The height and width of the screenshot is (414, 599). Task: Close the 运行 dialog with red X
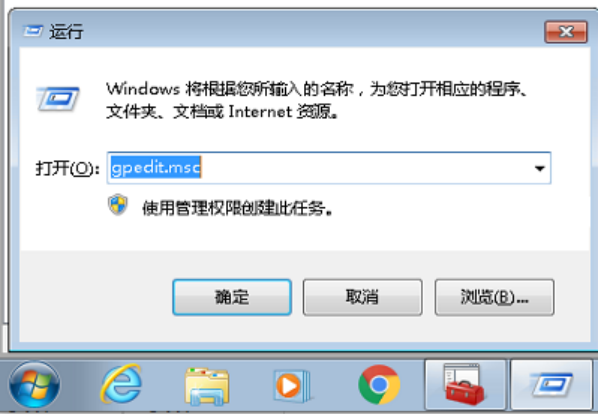click(566, 32)
